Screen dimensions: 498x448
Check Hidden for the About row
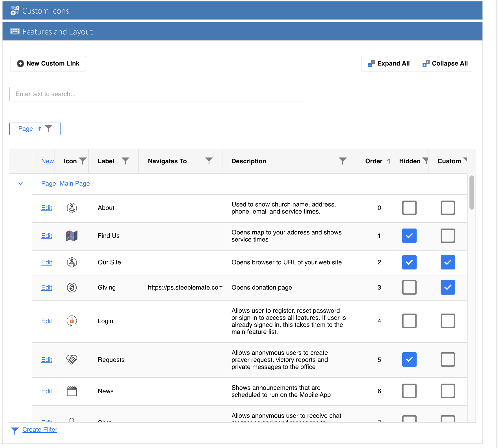[x=409, y=208]
